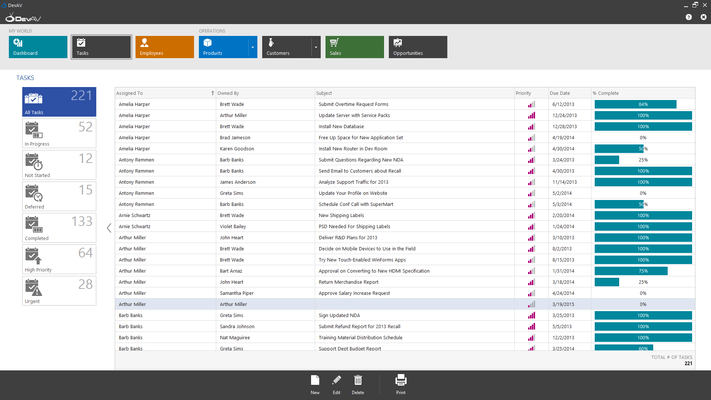This screenshot has height=400, width=711.
Task: Click owner 'Sandra Johnson' cell
Action: click(x=265, y=327)
